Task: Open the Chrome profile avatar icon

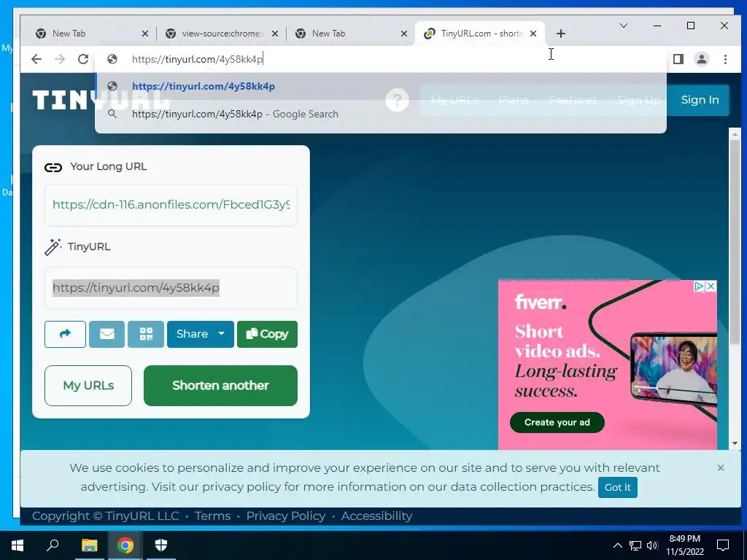Action: pyautogui.click(x=702, y=59)
